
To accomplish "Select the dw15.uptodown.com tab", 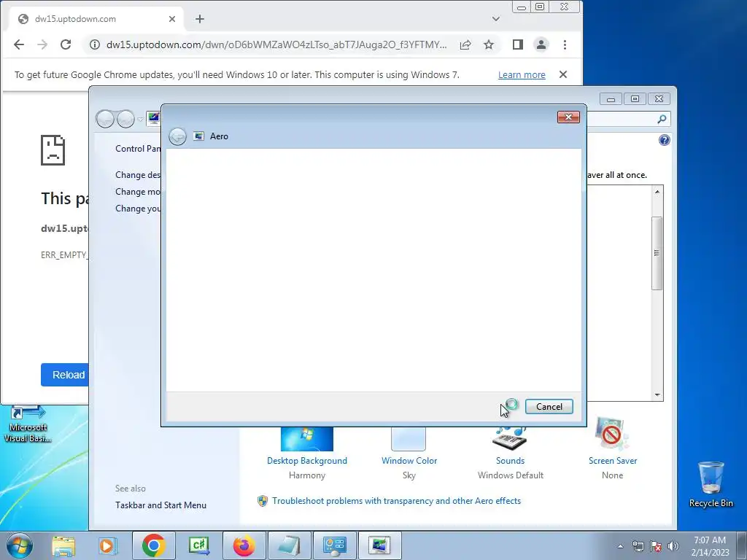I will point(96,19).
